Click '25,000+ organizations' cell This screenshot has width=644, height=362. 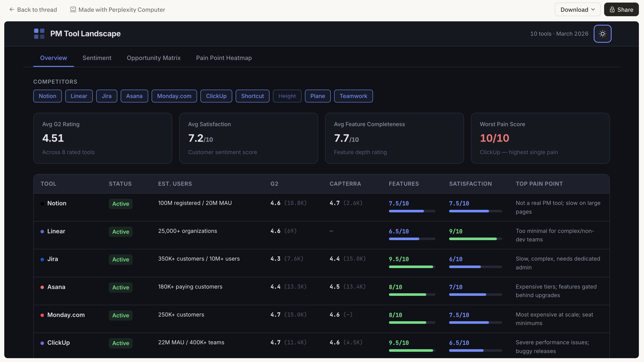[x=187, y=231]
